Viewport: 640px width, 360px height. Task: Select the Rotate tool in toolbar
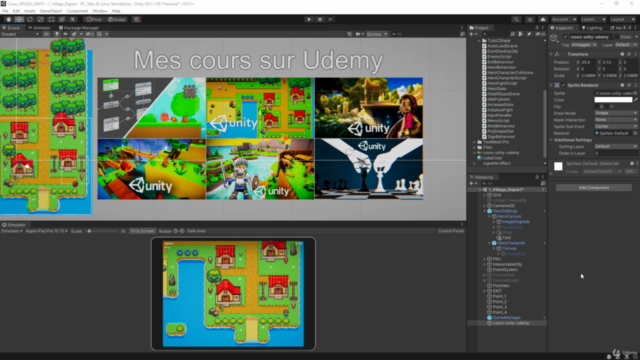pyautogui.click(x=30, y=19)
